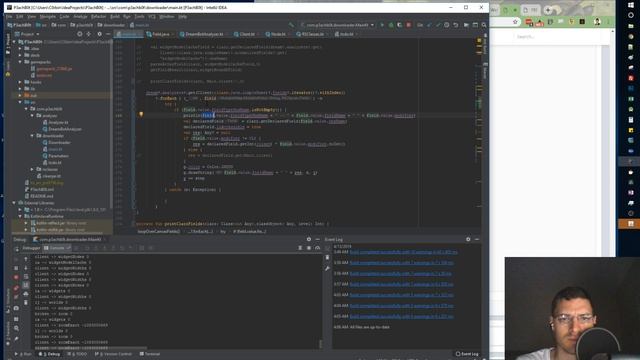This screenshot has height=360, width=640.
Task: Hide the Project panel with the minus icon
Action: [108, 34]
